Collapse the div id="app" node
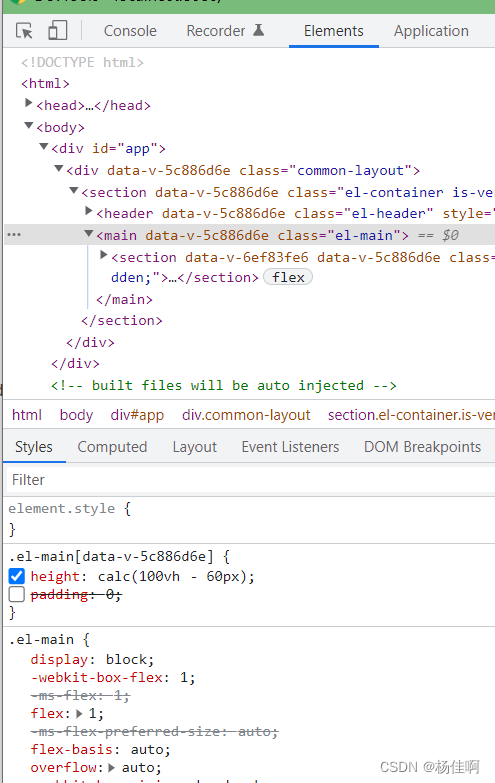Viewport: 495px width, 783px height. point(44,147)
